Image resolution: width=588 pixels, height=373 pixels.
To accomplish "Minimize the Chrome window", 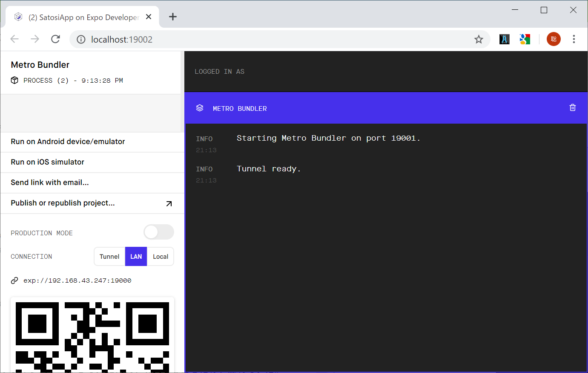I will point(515,10).
